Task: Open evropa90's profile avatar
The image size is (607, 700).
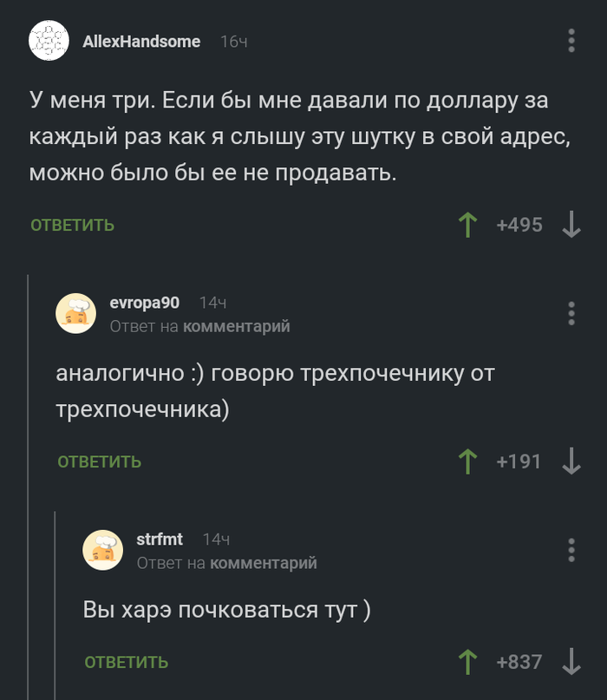Action: click(76, 313)
